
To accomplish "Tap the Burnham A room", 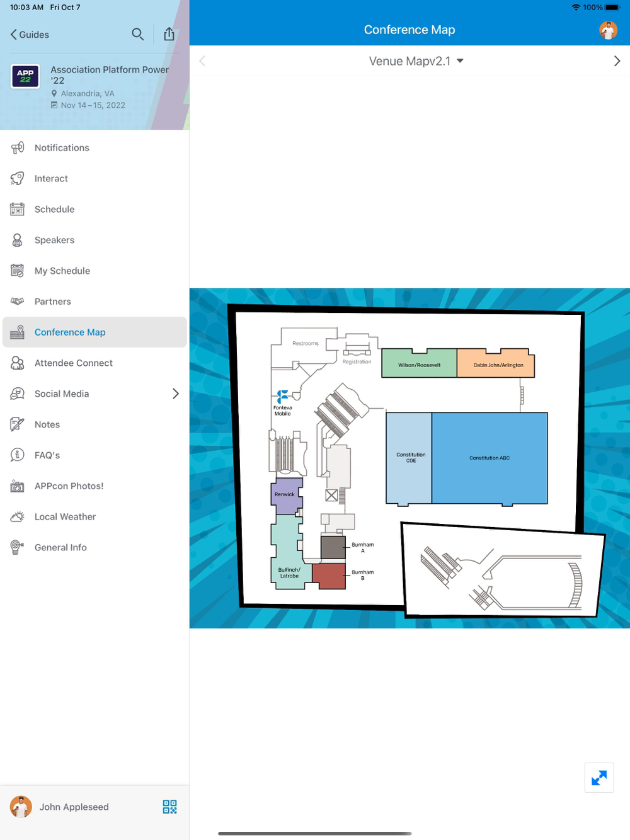I will tap(333, 548).
